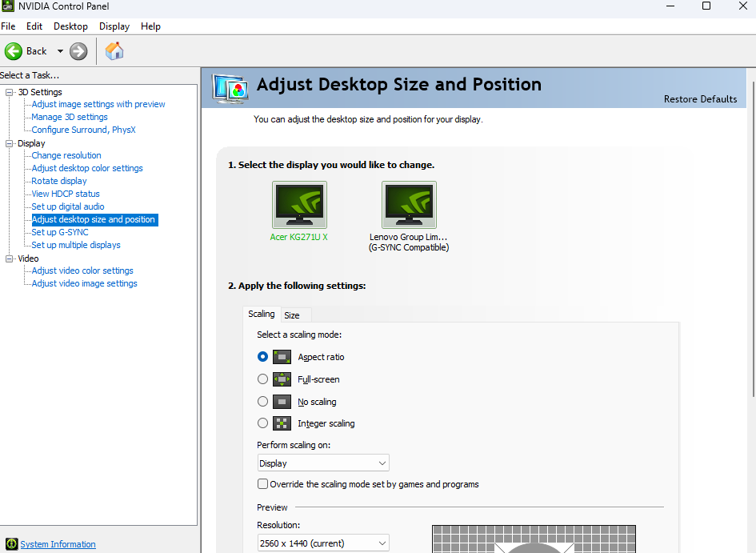
Task: Select the Acer KG271U X monitor icon
Action: pyautogui.click(x=299, y=204)
